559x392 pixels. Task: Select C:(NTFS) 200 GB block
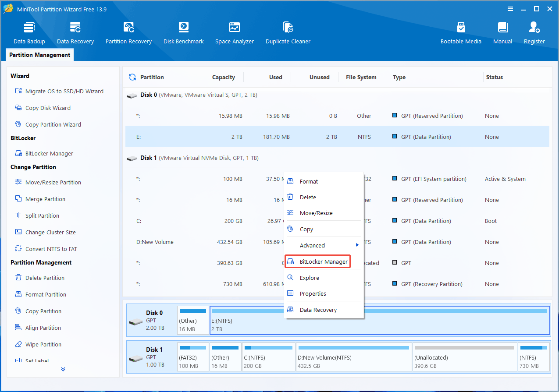(268, 357)
